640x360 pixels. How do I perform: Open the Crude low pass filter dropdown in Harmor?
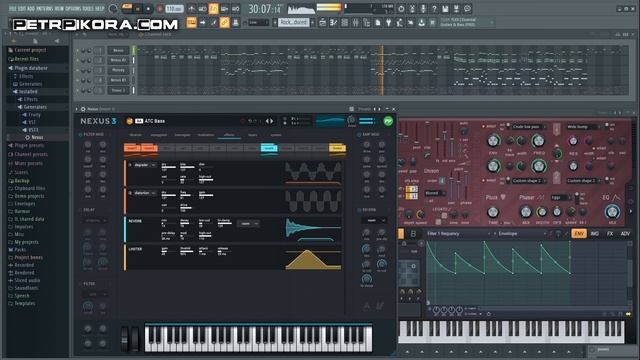[x=529, y=127]
